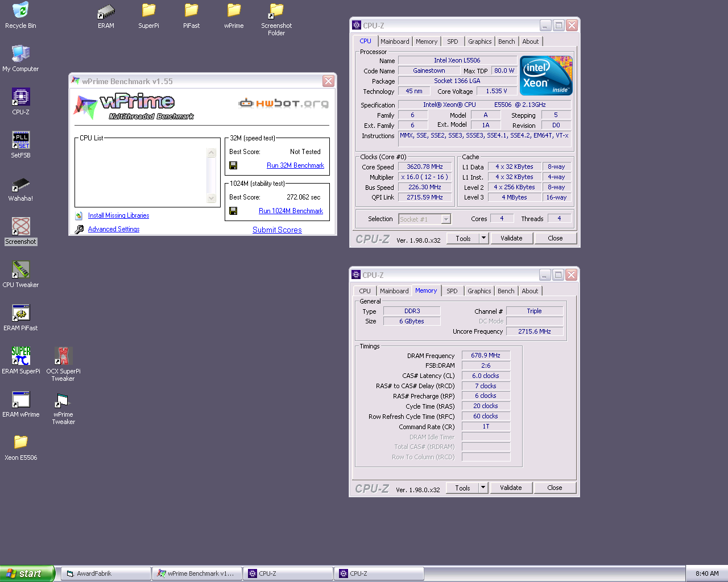Open About tab in upper CPU-Z
728x582 pixels.
point(531,41)
